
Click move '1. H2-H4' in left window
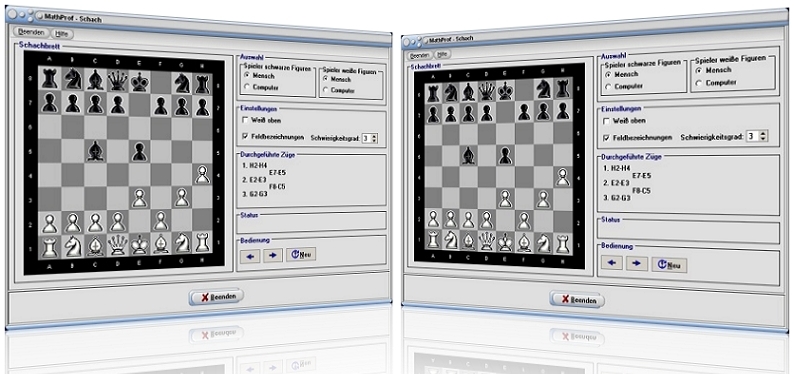click(256, 165)
